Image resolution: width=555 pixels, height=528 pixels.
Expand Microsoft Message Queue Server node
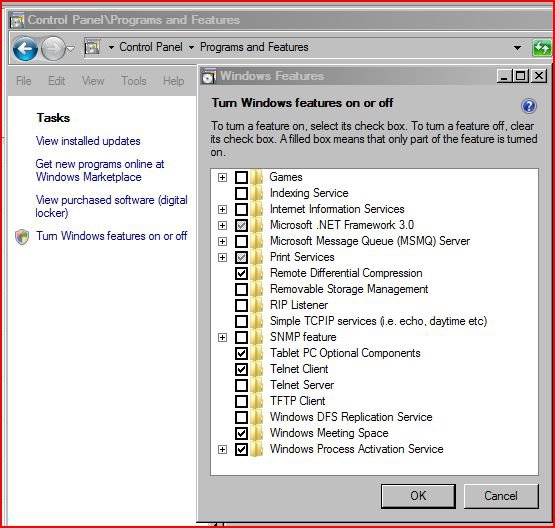(x=222, y=242)
